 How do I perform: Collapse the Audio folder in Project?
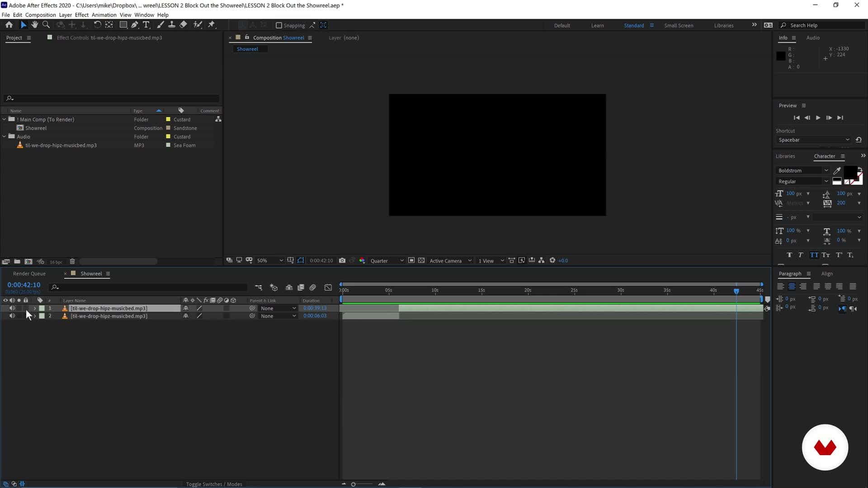tap(5, 136)
